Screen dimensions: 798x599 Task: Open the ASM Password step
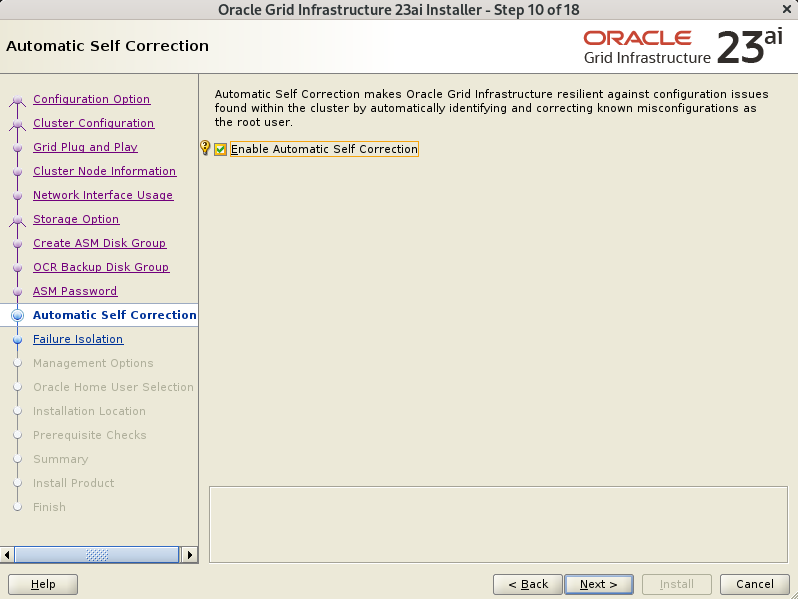(75, 291)
